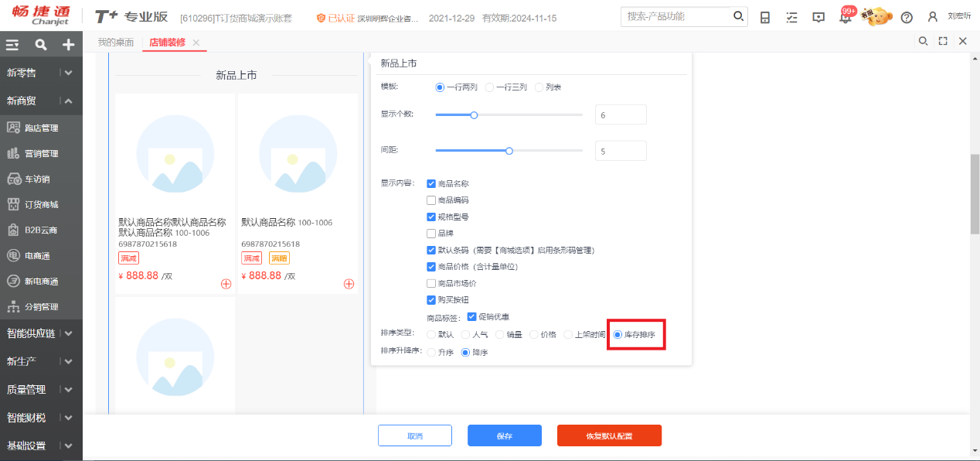Expand 基础设置 menu chevron
Screen dimensions: 980x461
tap(69, 446)
